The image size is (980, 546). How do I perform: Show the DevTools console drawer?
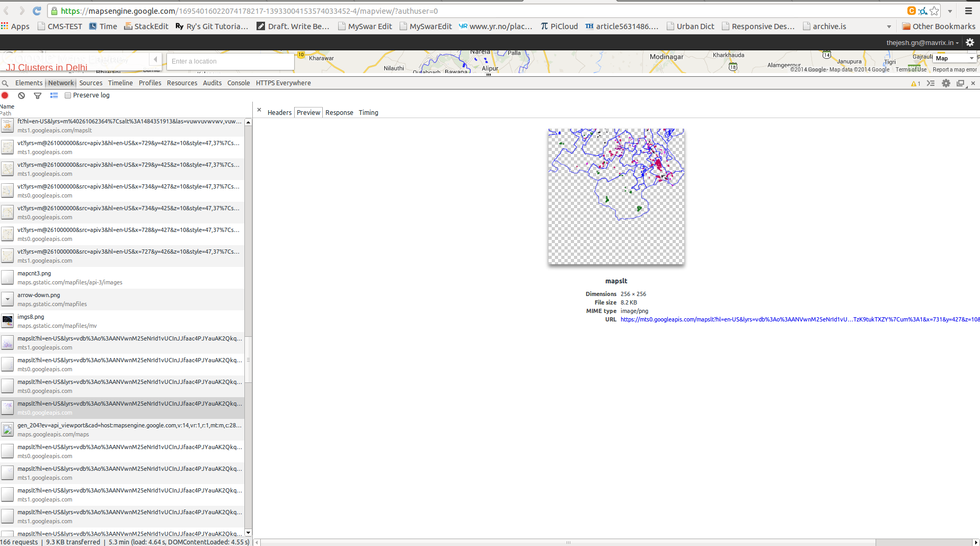(931, 83)
